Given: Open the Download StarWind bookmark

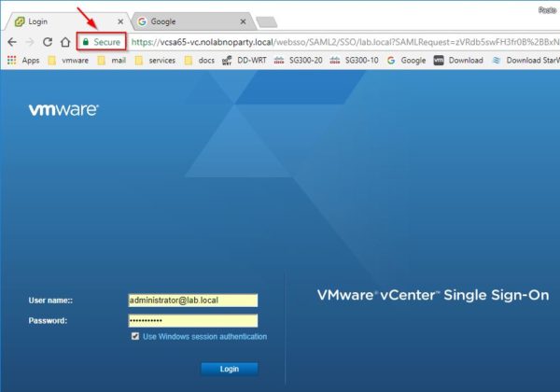Looking at the screenshot, I should [x=525, y=61].
